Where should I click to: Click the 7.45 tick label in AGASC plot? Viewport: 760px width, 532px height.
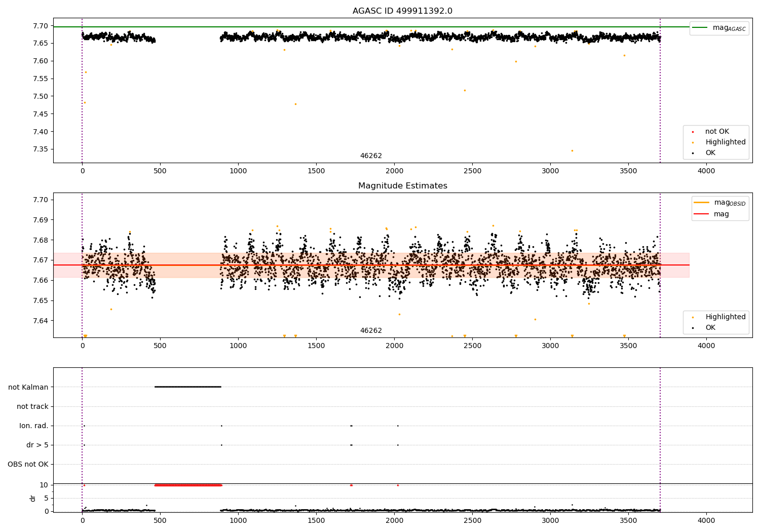pos(40,114)
